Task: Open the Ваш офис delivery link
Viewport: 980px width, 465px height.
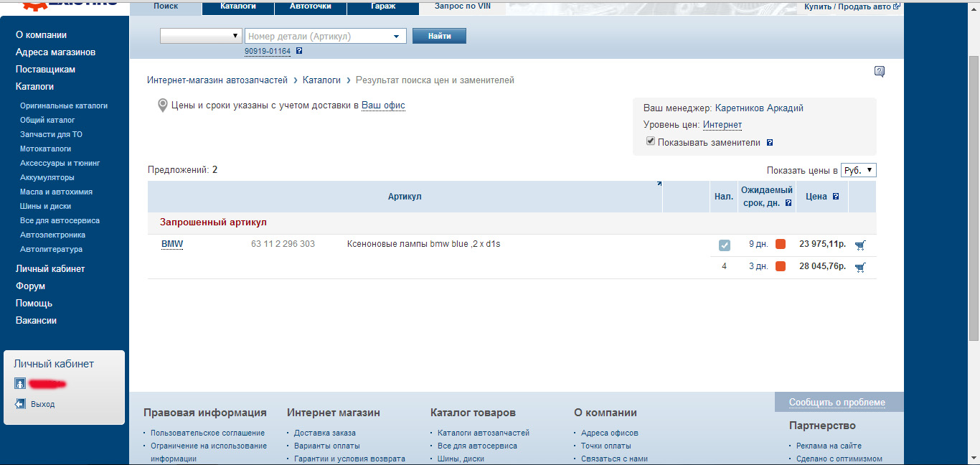Action: pyautogui.click(x=383, y=105)
